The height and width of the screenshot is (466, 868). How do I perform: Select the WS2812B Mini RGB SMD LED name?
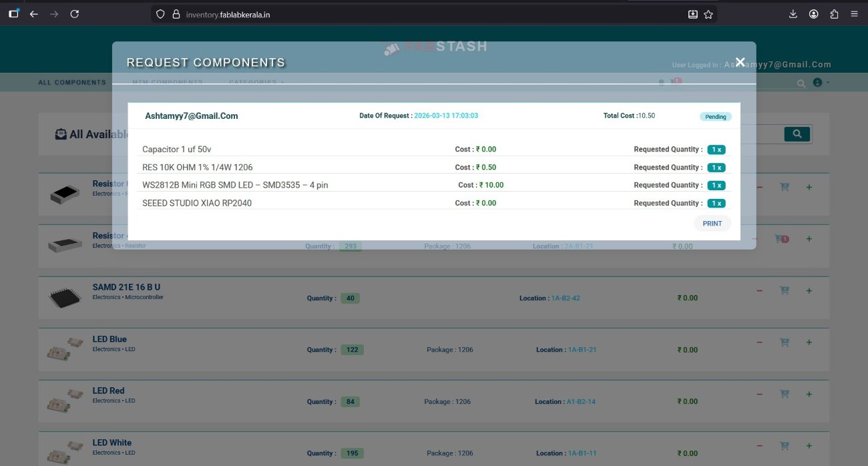tap(235, 185)
